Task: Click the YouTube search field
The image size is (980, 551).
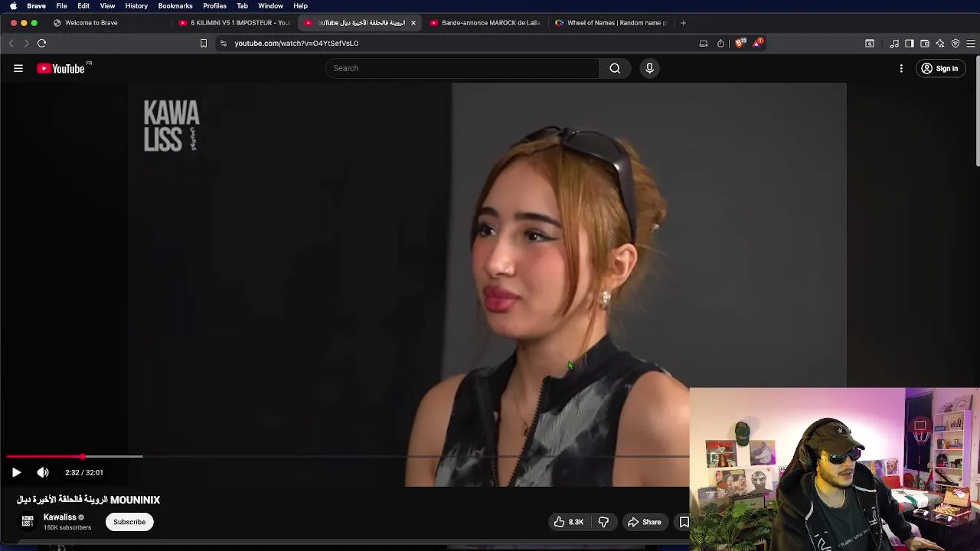Action: [x=462, y=68]
